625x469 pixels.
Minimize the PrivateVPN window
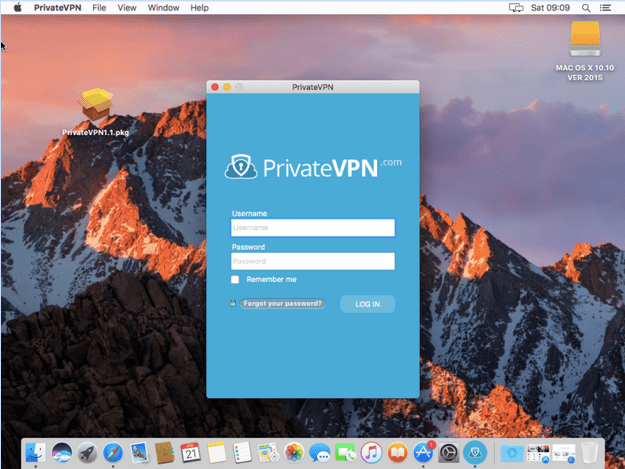pyautogui.click(x=227, y=87)
